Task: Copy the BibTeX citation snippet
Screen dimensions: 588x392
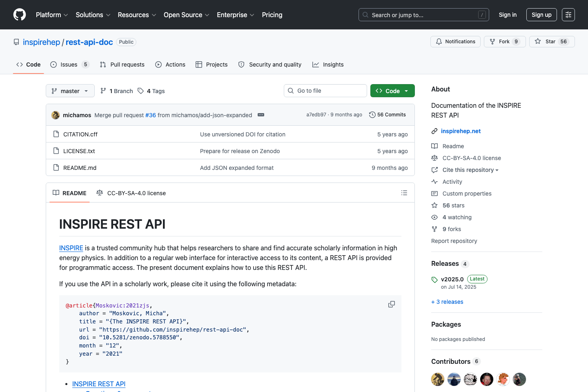Action: click(392, 304)
